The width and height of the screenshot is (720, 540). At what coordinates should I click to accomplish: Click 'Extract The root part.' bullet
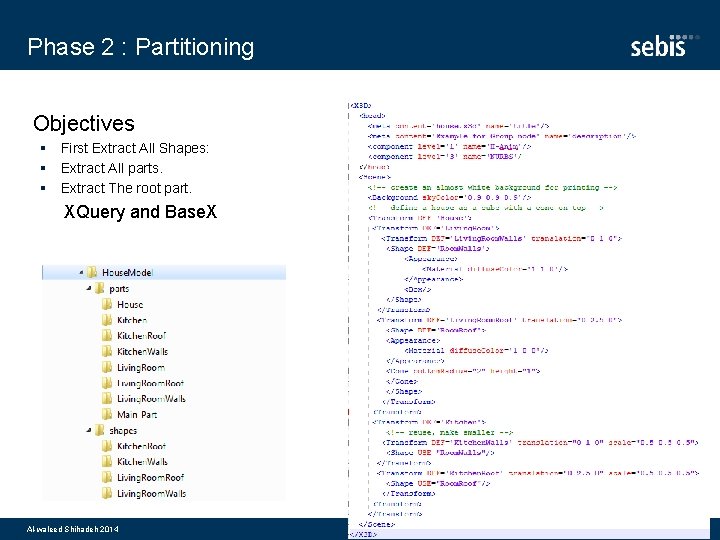[x=126, y=188]
